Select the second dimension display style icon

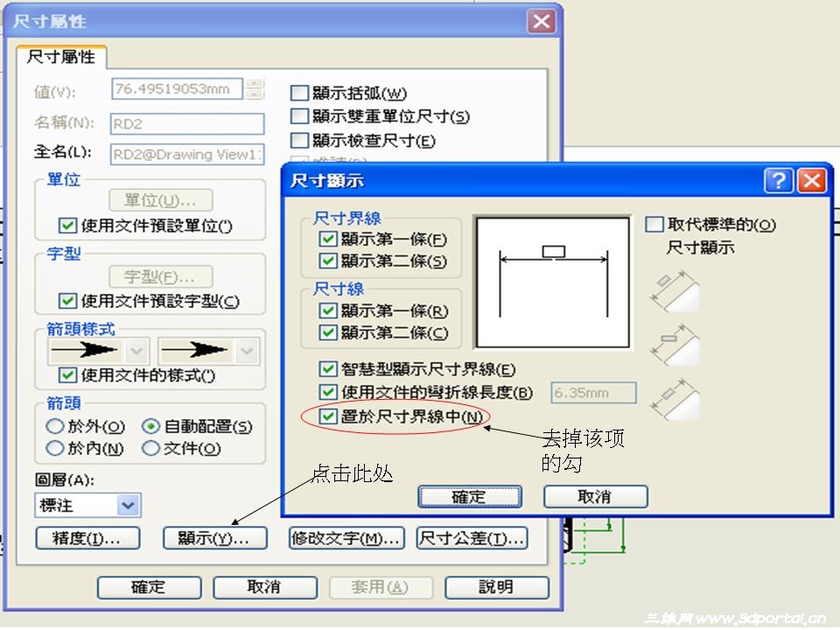tap(675, 345)
